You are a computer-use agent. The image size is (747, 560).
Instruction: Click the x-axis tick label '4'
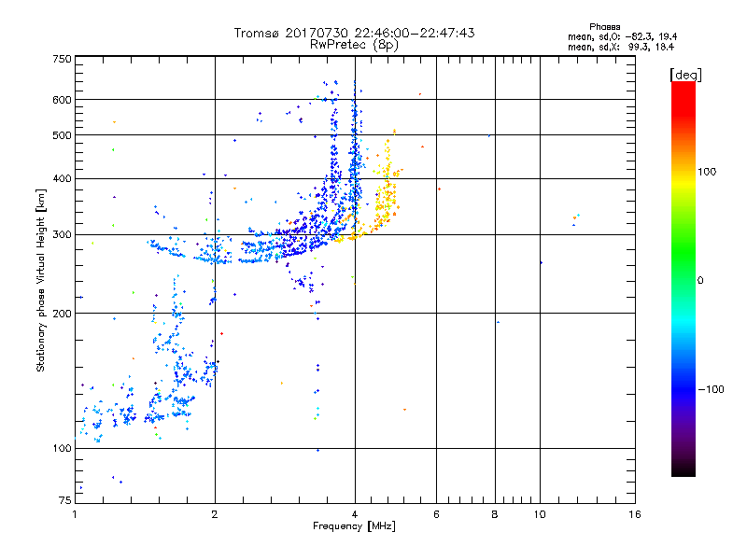(355, 514)
